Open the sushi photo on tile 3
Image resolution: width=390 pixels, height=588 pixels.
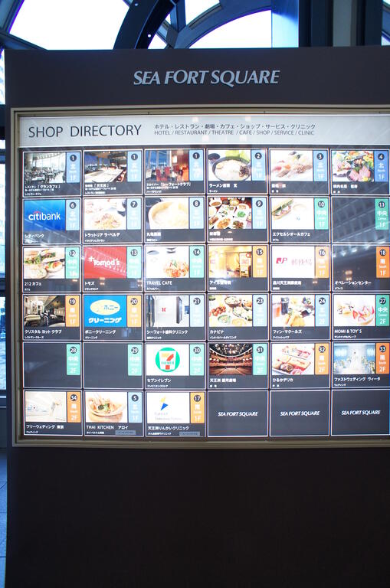[x=292, y=165]
